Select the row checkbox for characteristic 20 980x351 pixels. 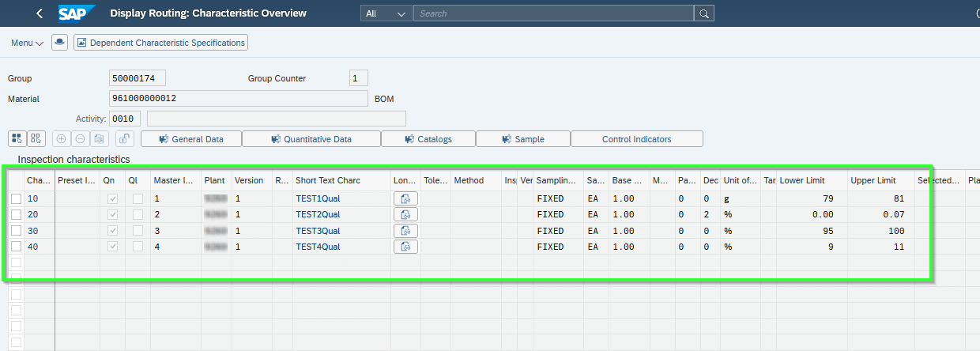[x=17, y=214]
